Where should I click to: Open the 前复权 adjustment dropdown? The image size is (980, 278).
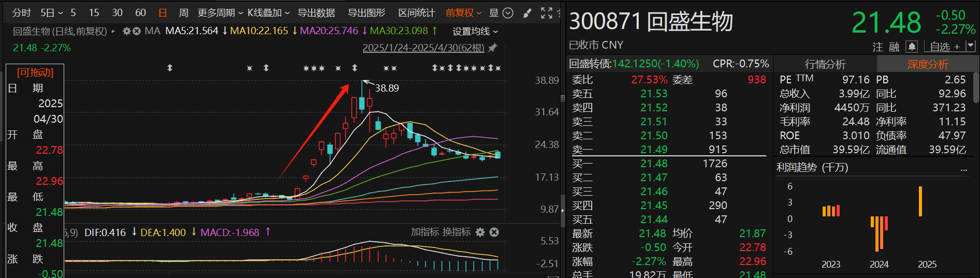(x=463, y=13)
